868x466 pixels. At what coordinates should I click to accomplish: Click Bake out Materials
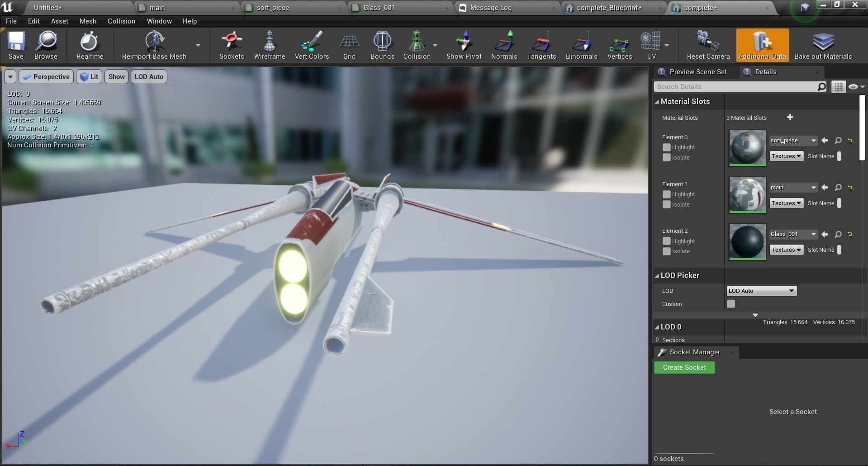823,45
